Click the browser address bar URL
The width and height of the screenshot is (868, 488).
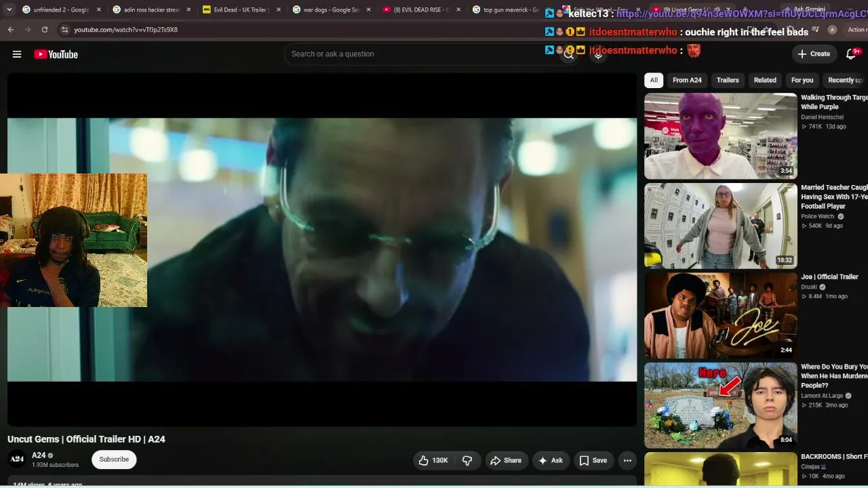(125, 30)
